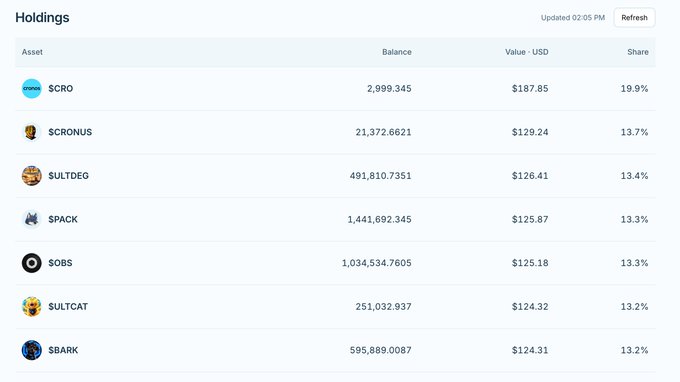The width and height of the screenshot is (680, 382).
Task: Click the $129.24 value
Action: pos(530,132)
